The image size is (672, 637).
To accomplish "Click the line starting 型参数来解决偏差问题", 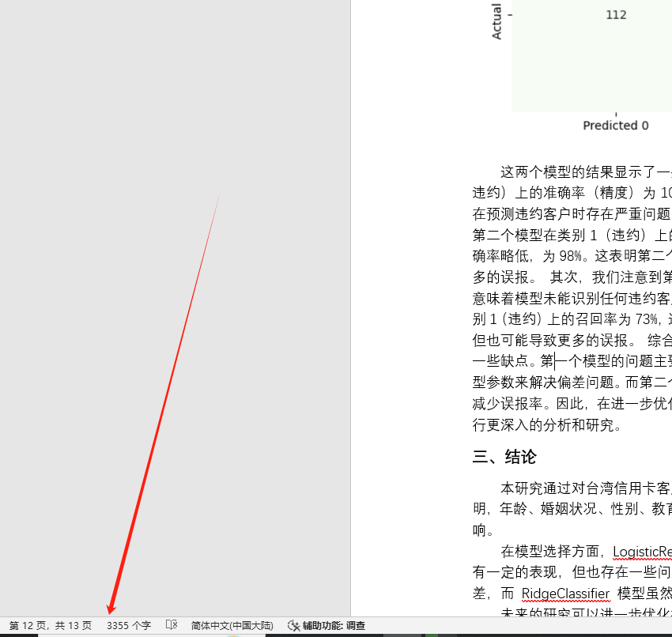I will coord(572,382).
